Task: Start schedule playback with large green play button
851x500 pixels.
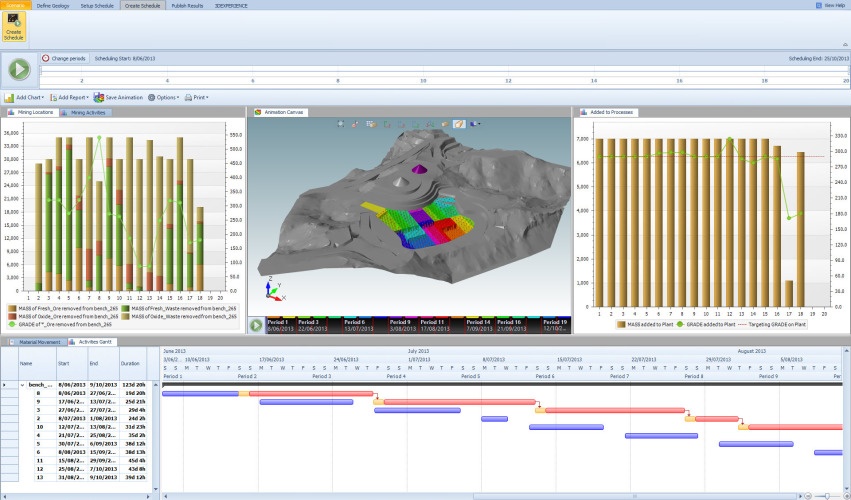Action: 19,69
